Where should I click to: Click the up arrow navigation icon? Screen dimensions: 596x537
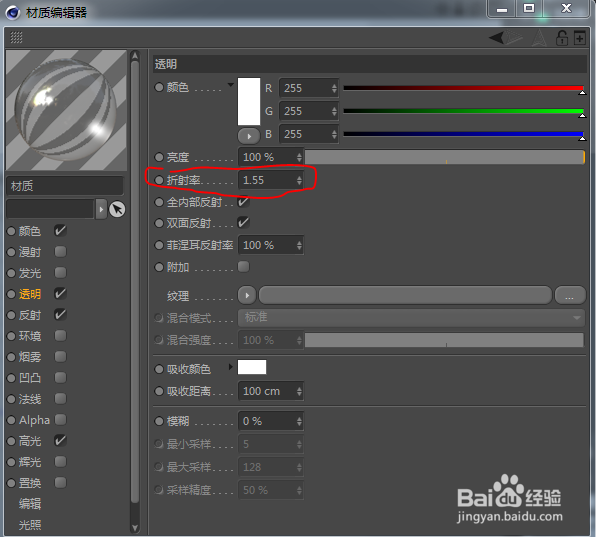[539, 38]
